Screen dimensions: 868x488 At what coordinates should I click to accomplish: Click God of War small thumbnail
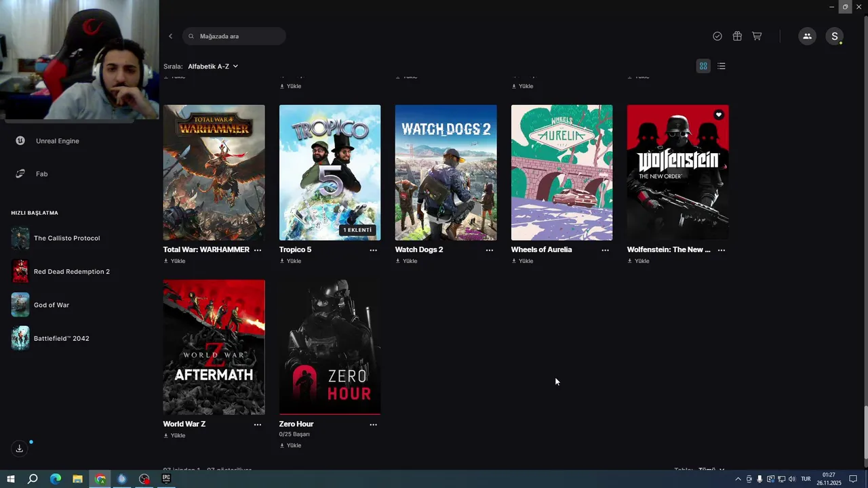tap(20, 305)
